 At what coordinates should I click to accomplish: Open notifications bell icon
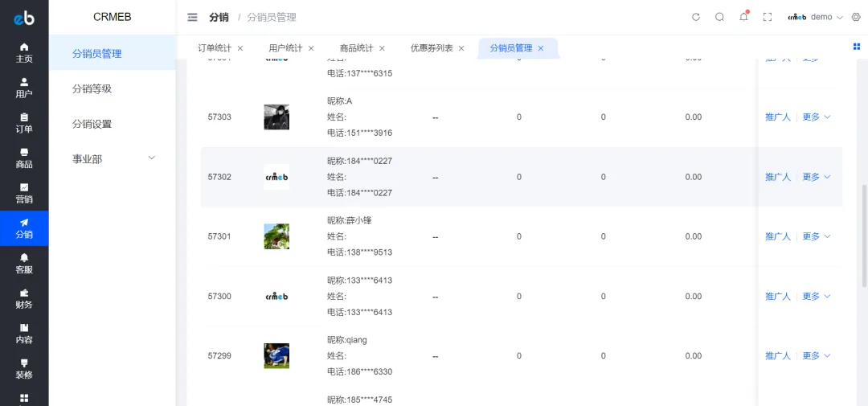(743, 17)
